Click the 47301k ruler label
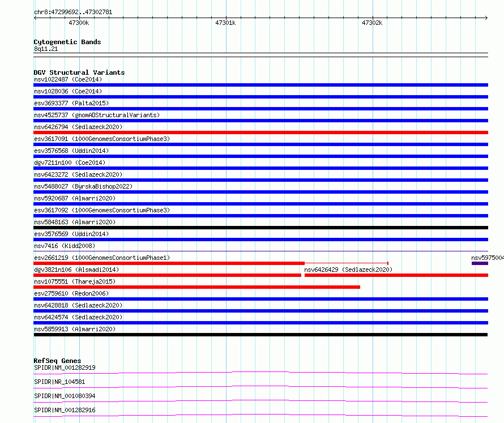 click(225, 23)
